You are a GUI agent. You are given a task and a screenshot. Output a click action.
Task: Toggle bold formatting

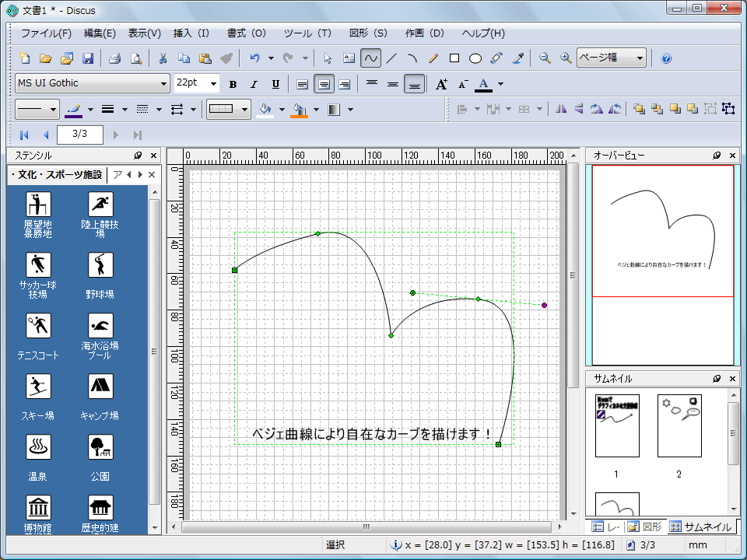click(x=233, y=84)
